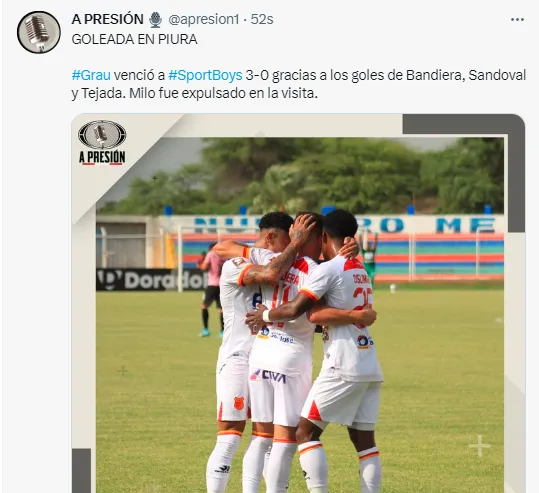Open the photo of the players hugging
This screenshot has height=493, width=539.
(298, 303)
